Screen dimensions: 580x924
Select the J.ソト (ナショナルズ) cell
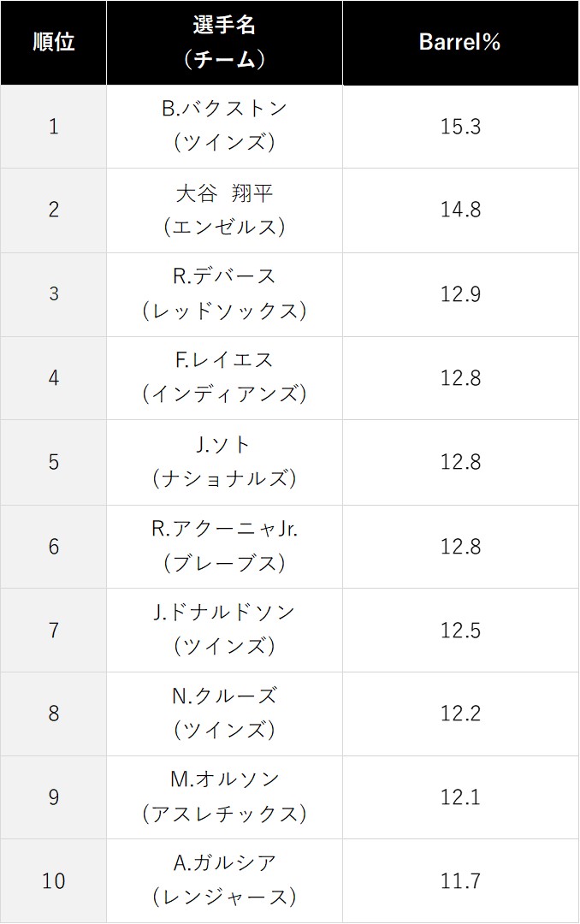(225, 462)
